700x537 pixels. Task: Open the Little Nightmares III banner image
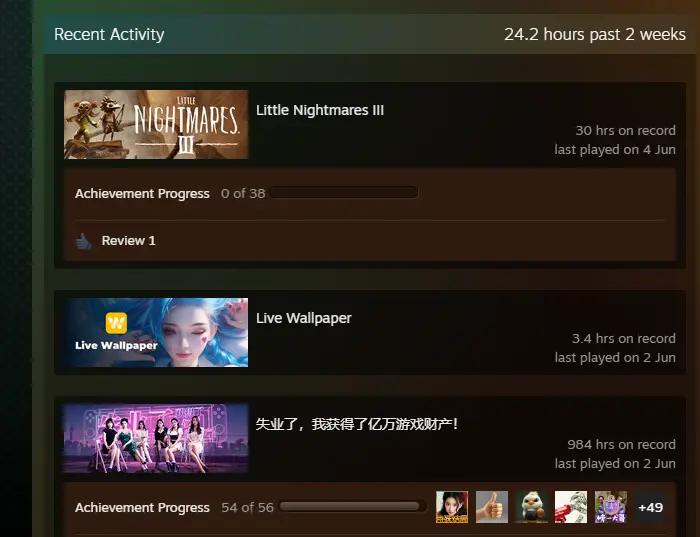pyautogui.click(x=156, y=125)
